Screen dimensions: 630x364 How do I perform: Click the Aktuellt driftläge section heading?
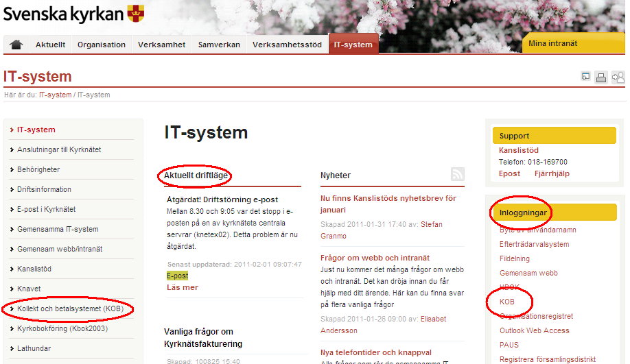(x=196, y=175)
